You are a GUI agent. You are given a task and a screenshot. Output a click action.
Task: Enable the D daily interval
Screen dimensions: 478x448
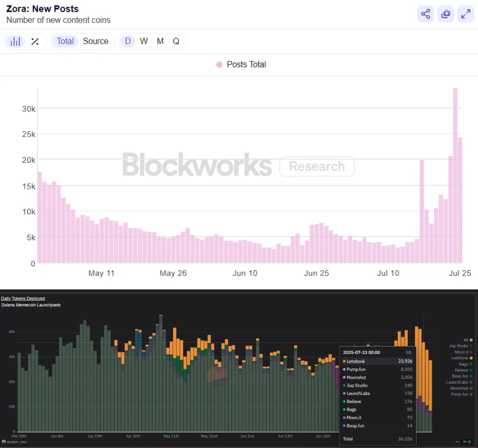point(128,41)
